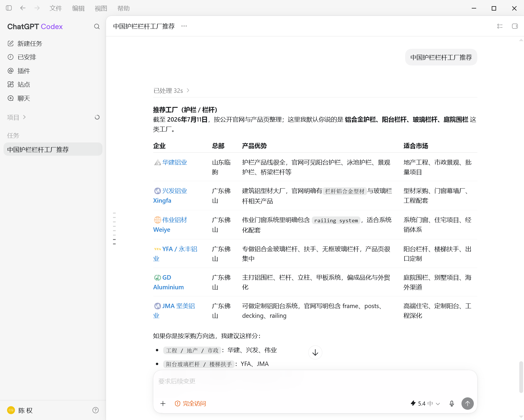524x420 pixels.
Task: Expand the 项目 section chevron
Action: point(24,117)
